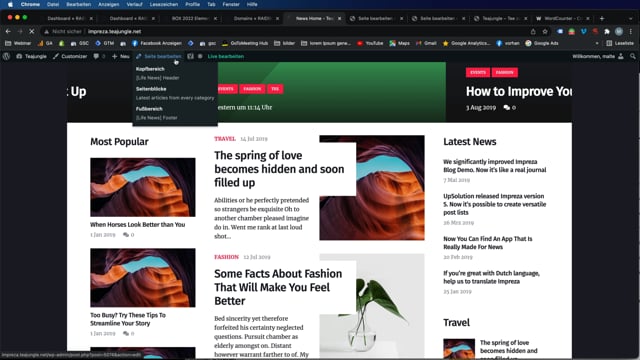
Task: Click the plant image of the fashion article
Action: 372,306
